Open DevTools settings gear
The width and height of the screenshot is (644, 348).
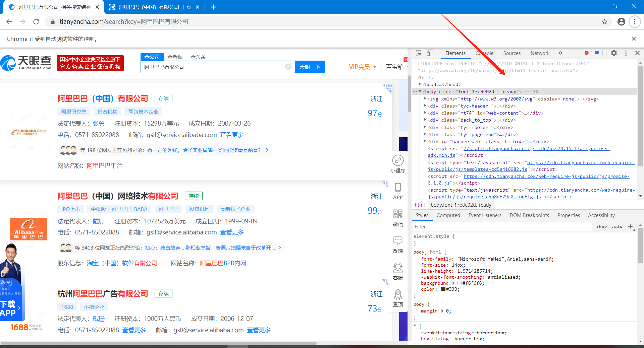pyautogui.click(x=614, y=53)
